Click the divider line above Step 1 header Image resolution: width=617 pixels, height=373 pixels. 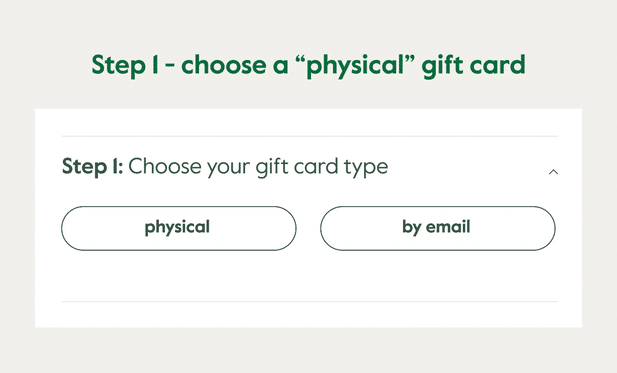click(310, 136)
